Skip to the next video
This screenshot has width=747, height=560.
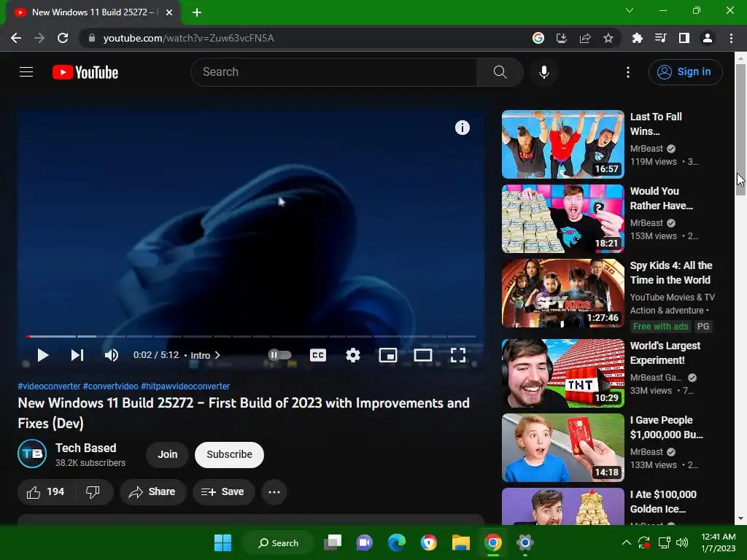coord(77,355)
